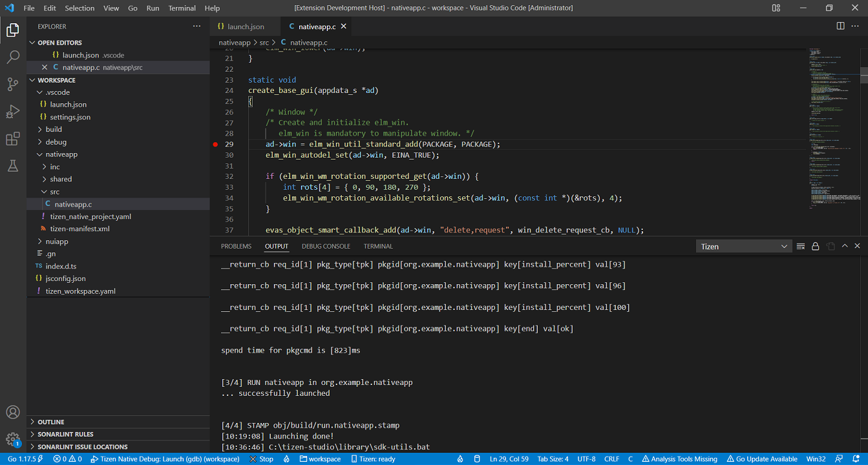Open the Run and Debug view
The width and height of the screenshot is (868, 465).
[13, 112]
